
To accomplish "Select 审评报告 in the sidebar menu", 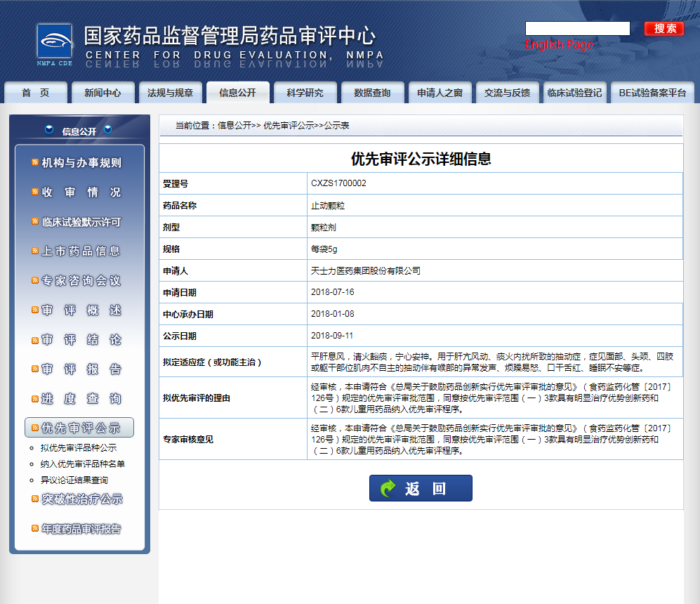I will (x=81, y=369).
